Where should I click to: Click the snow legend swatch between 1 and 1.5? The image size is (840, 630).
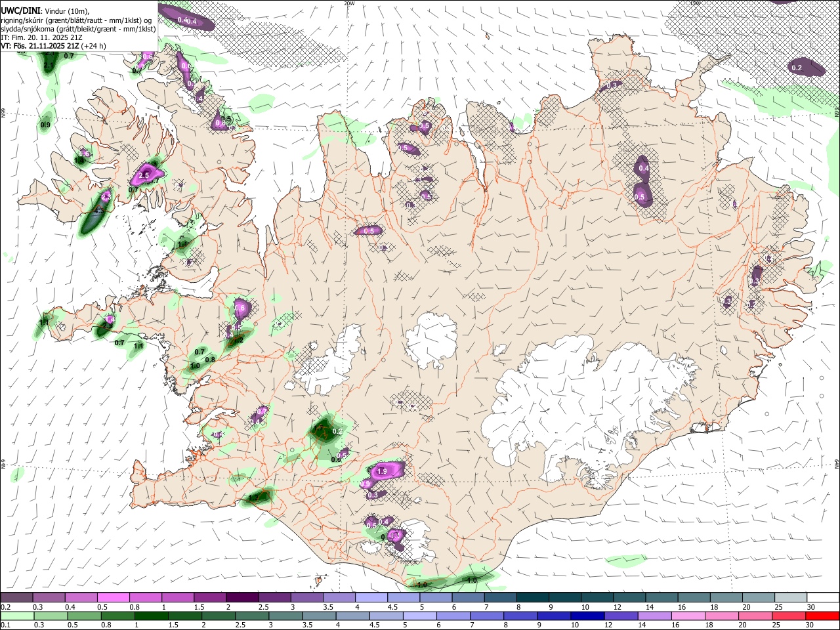coord(178,597)
